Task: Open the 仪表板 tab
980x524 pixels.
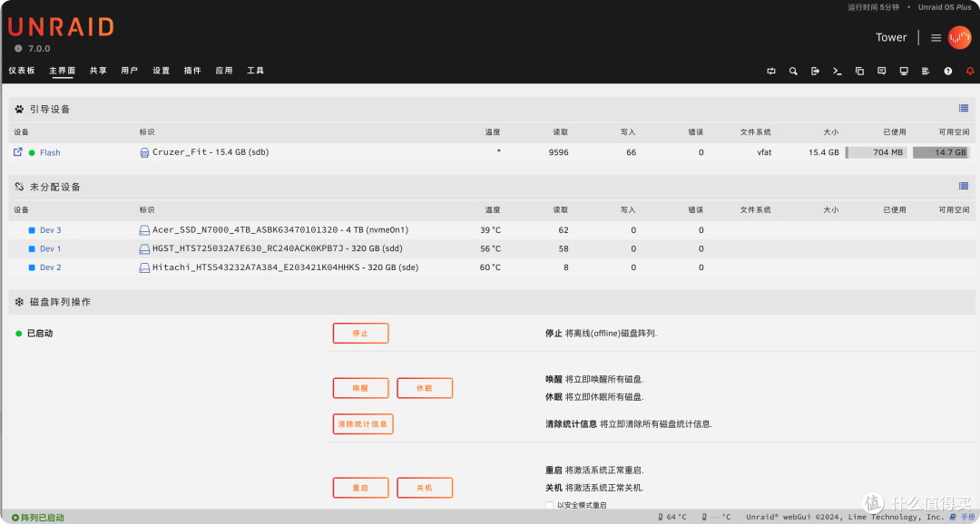Action: click(x=22, y=71)
